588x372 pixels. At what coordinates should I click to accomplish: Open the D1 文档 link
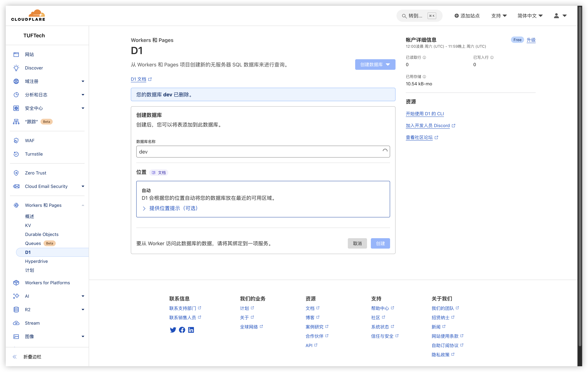click(139, 79)
